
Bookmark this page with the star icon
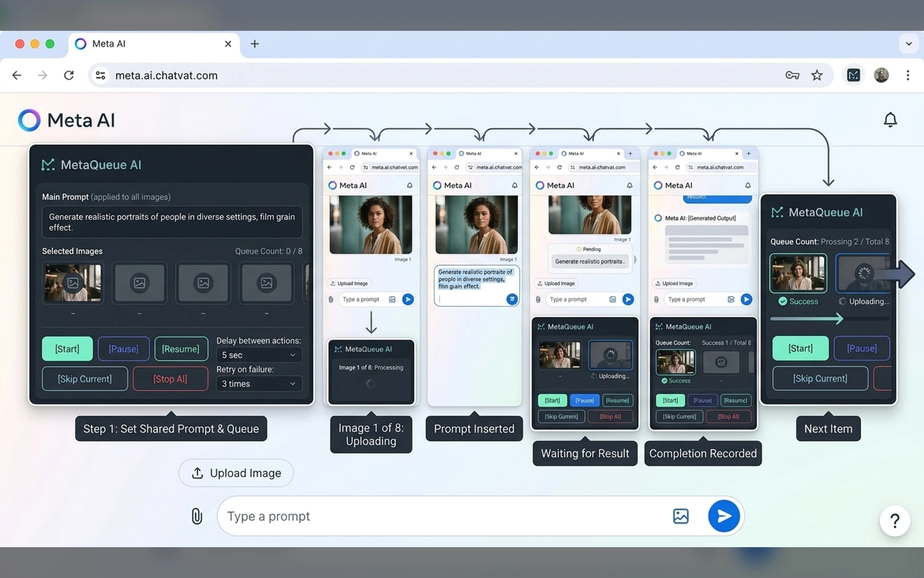817,75
